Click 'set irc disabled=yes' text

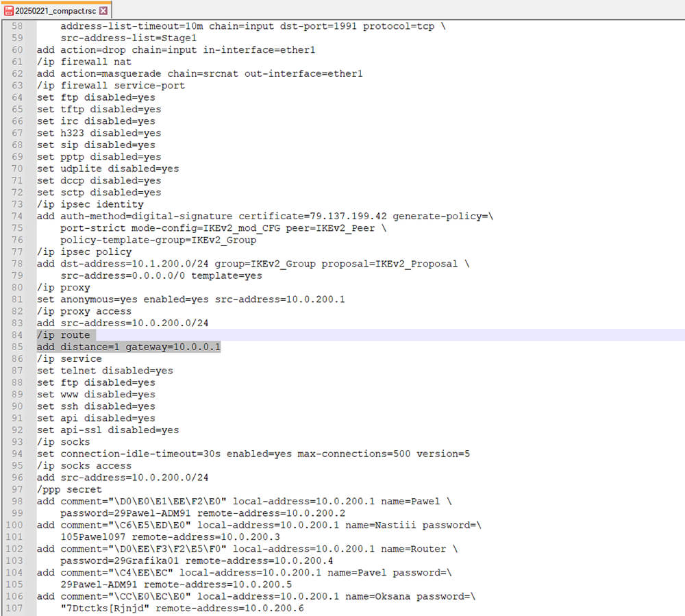[x=96, y=121]
